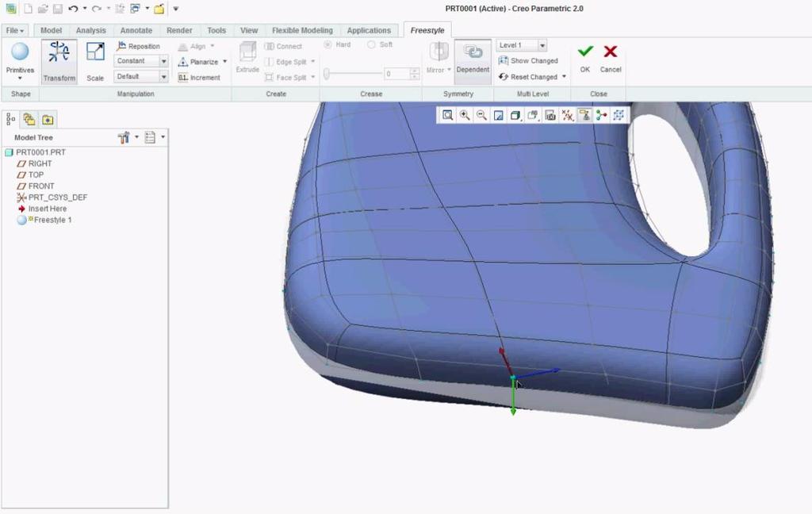The width and height of the screenshot is (812, 514).
Task: Expand the Undo history dropdown arrow
Action: (84, 8)
